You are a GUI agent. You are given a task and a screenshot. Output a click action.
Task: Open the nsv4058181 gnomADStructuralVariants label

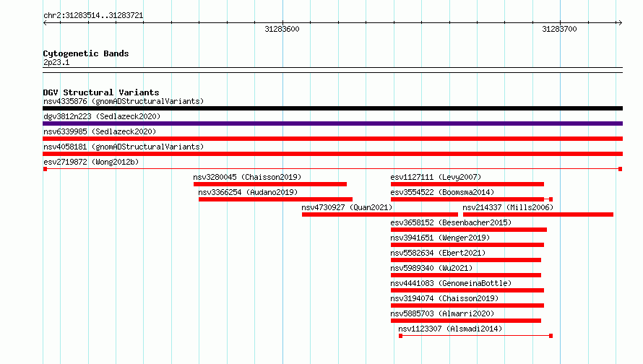click(x=124, y=147)
